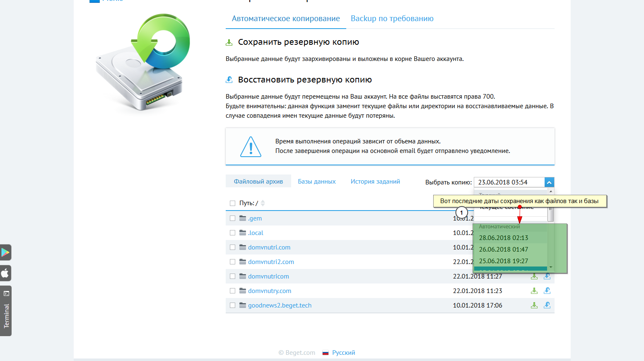The height and width of the screenshot is (361, 644).
Task: Click the copy list scrollbar down arrow
Action: point(551,267)
